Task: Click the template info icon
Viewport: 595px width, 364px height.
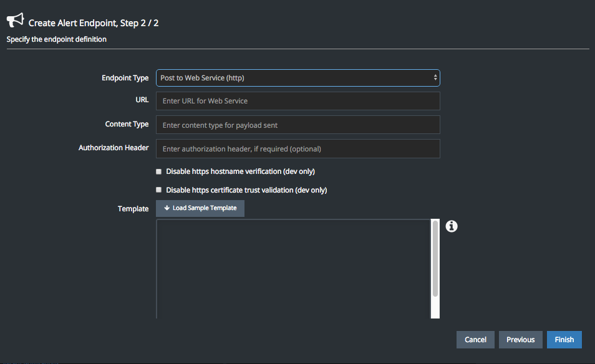Action: [452, 226]
